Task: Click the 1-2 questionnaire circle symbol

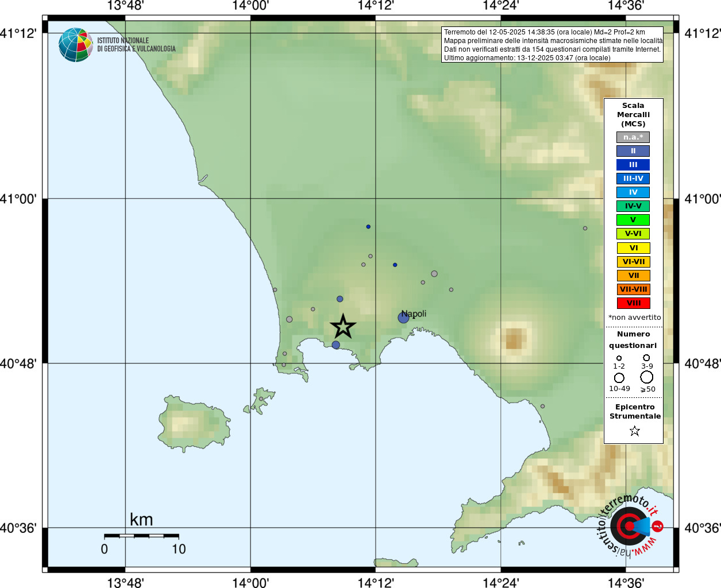Action: tap(619, 358)
